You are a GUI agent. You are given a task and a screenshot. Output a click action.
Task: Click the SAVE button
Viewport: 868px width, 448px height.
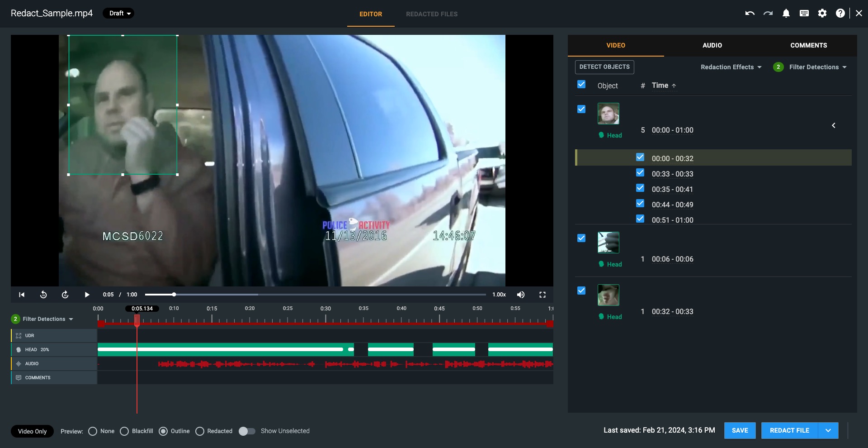point(740,430)
